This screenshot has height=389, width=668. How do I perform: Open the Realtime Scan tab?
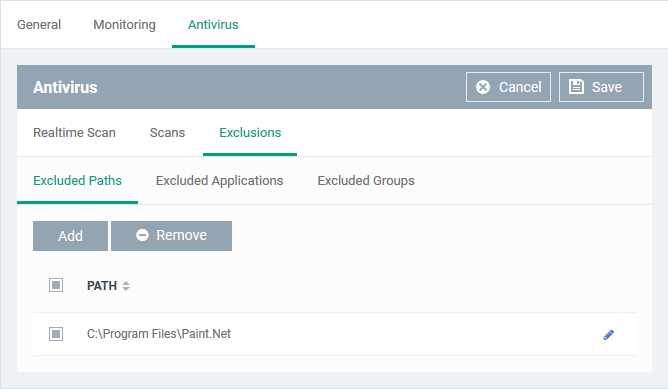pyautogui.click(x=74, y=133)
